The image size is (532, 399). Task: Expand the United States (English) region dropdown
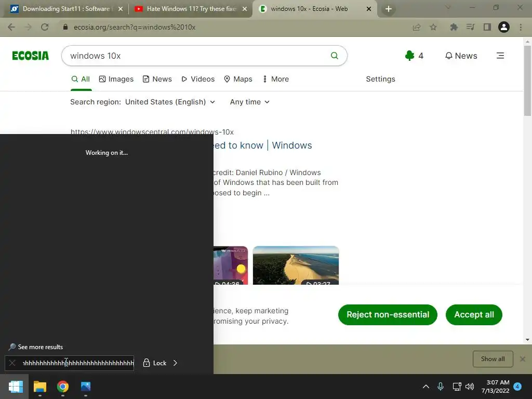170,102
